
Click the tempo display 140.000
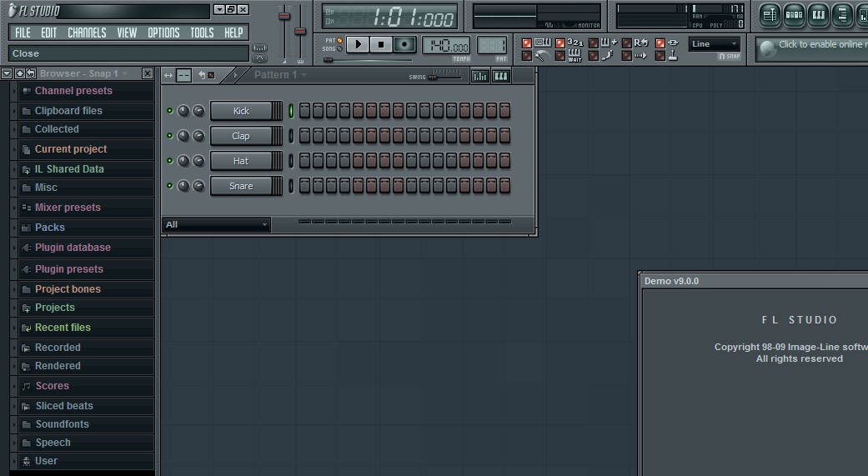click(446, 45)
